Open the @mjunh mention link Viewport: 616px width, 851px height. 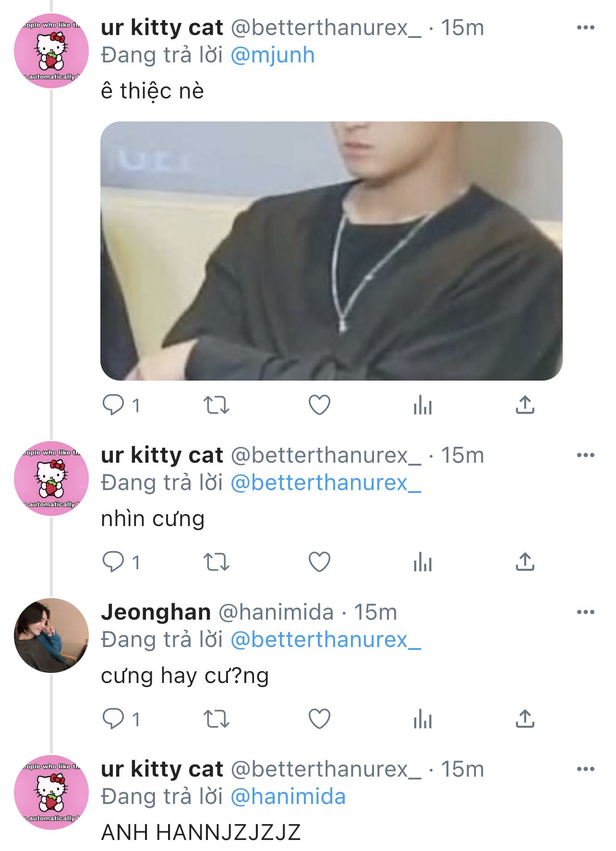(x=272, y=55)
